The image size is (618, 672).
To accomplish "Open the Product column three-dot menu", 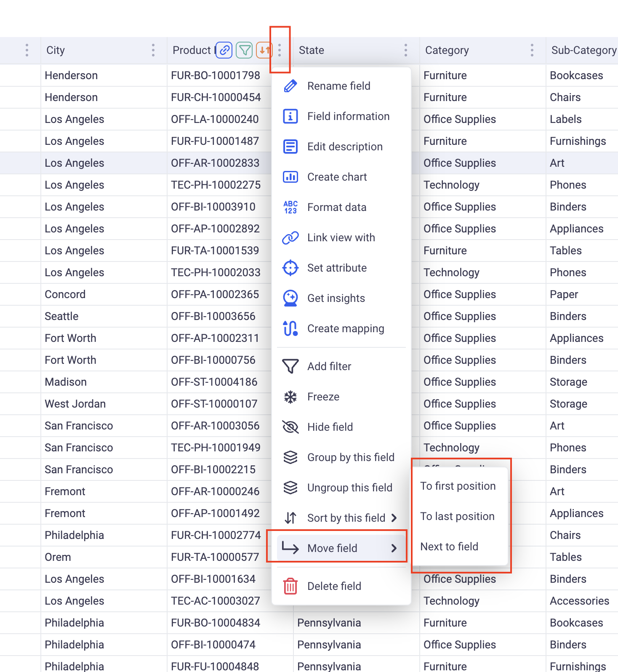I will [x=280, y=50].
